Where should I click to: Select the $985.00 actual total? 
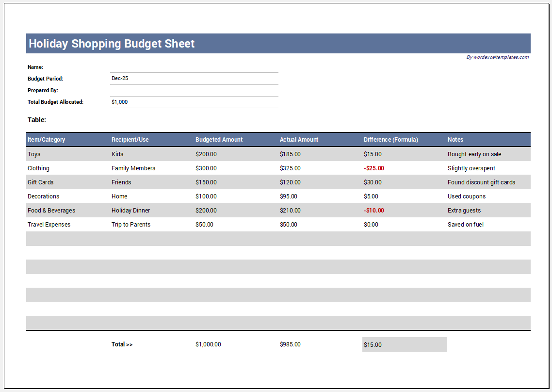click(x=290, y=344)
